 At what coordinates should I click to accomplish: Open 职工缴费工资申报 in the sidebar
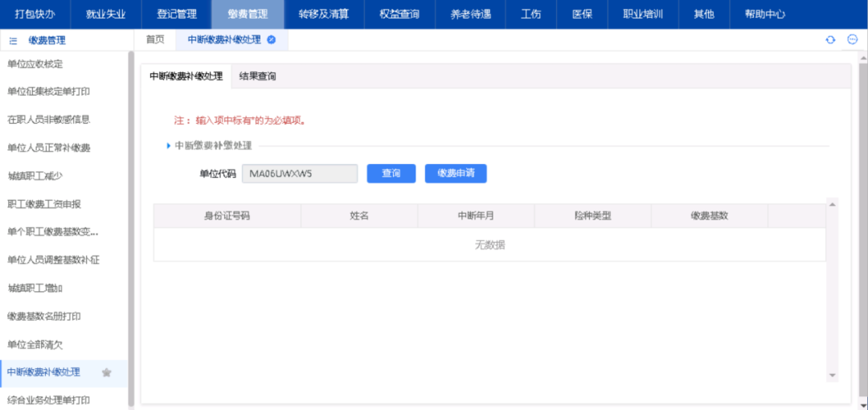(43, 203)
